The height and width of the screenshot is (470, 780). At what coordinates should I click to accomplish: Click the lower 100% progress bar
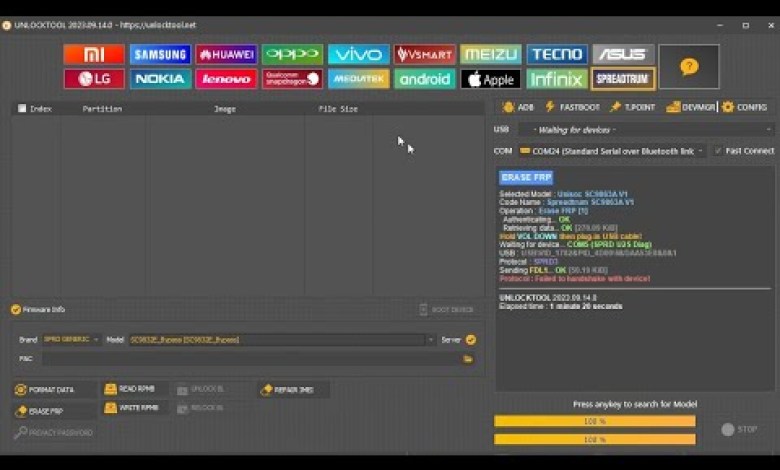(595, 439)
